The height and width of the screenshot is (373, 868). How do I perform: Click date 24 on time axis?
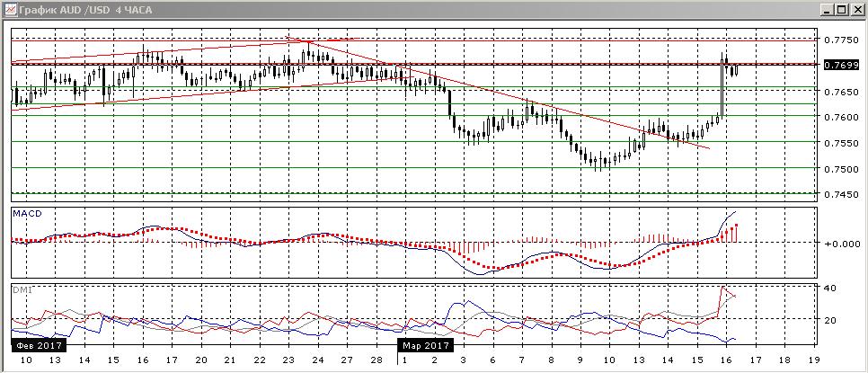[x=318, y=360]
